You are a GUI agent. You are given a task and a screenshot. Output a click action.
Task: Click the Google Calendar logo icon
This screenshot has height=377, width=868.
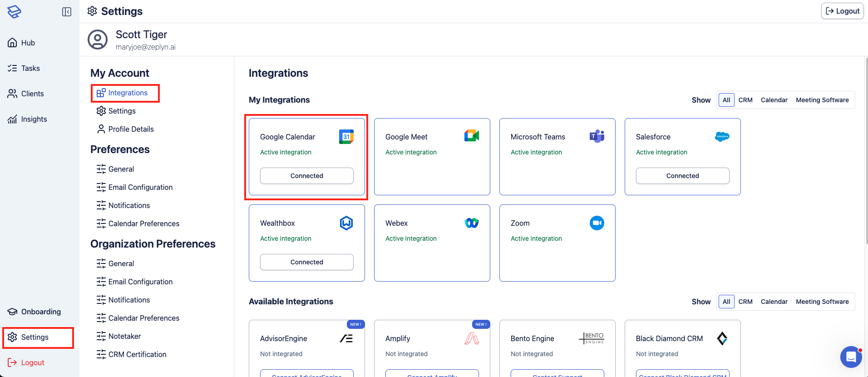point(346,137)
